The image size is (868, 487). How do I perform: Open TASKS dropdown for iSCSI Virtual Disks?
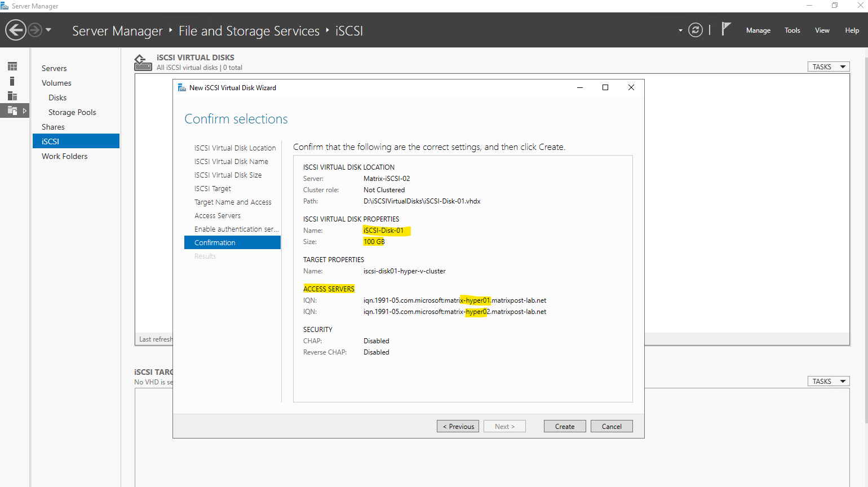click(828, 67)
